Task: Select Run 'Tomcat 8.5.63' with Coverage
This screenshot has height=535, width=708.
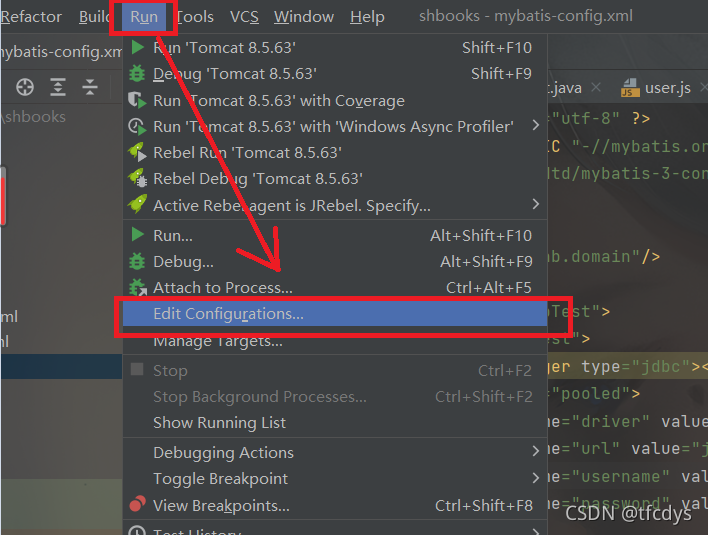Action: [335, 100]
